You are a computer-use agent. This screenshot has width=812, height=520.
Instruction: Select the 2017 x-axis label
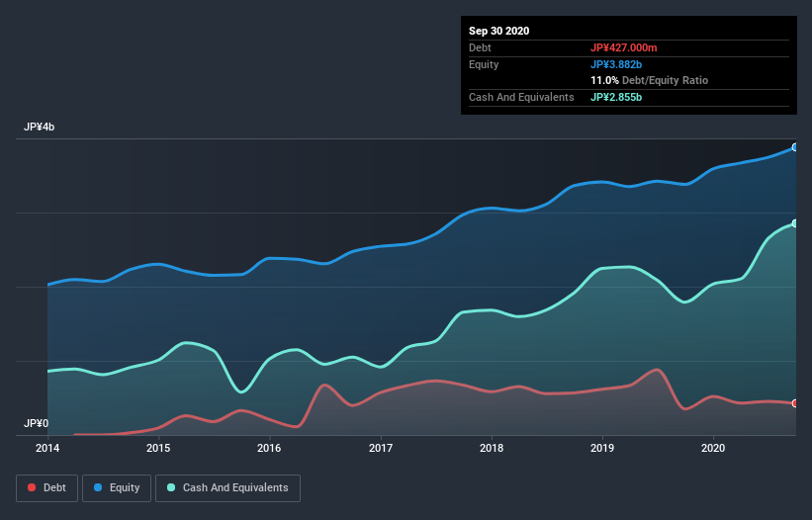click(381, 448)
